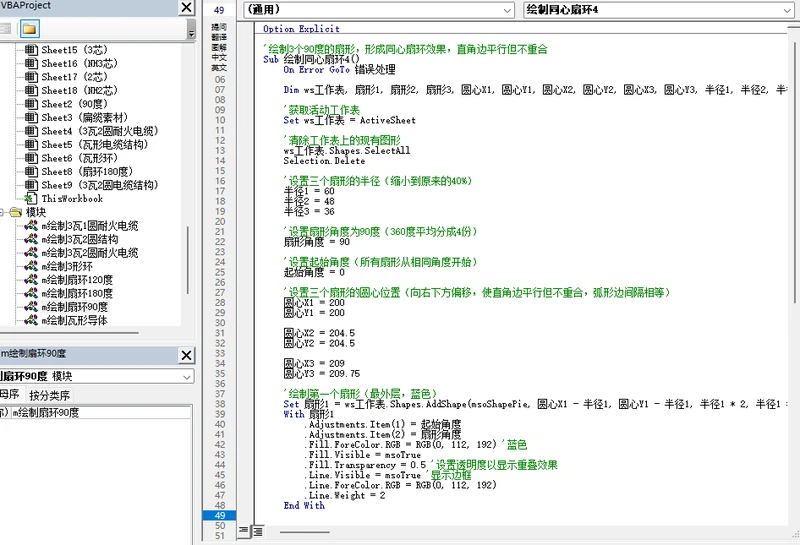Select module icon for m绘制扇环120度
800x545 pixels.
pos(31,280)
